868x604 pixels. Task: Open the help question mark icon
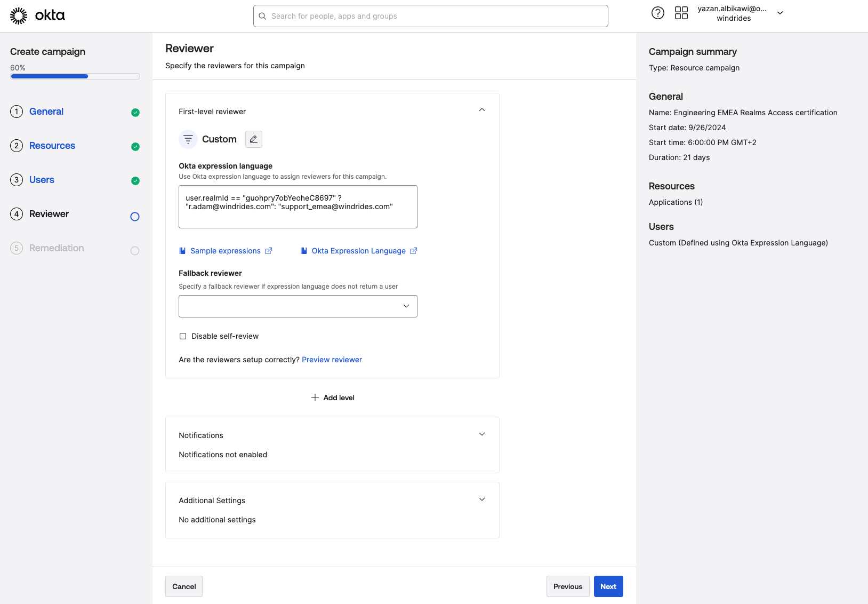[x=658, y=13]
